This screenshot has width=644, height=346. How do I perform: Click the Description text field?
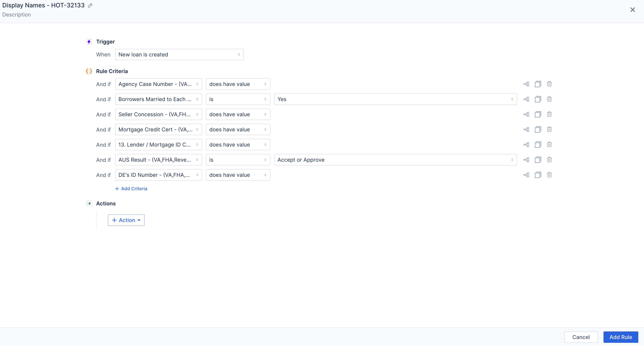click(x=16, y=15)
